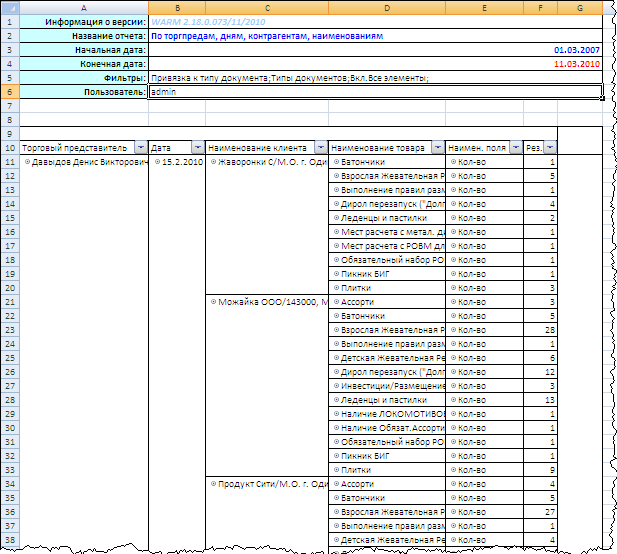Collapse the Давыдов Денис Викторович group icon
617x554 pixels.
pyautogui.click(x=27, y=161)
